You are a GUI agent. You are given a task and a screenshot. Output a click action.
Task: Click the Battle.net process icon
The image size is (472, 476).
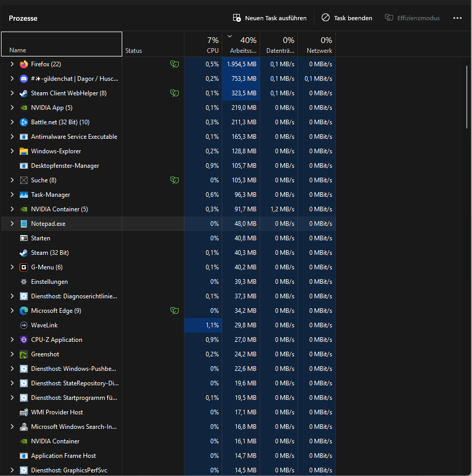(24, 122)
